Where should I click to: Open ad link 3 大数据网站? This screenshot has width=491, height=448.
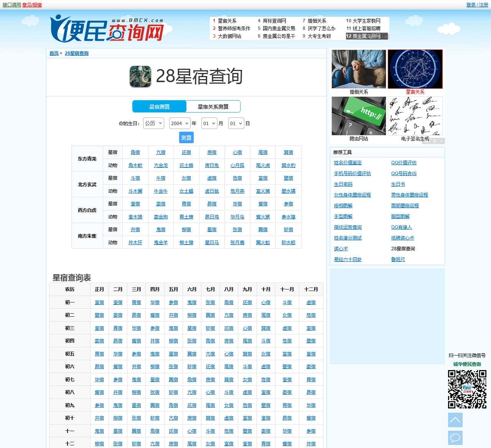(229, 36)
